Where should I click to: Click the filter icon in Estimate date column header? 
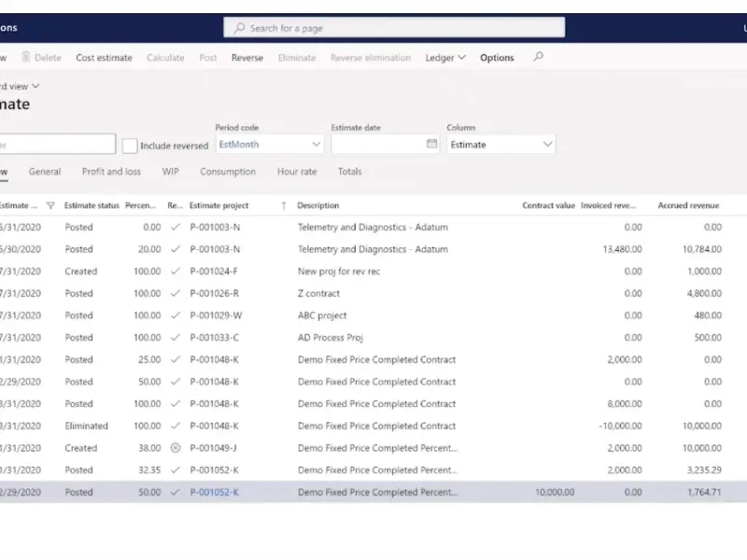coord(50,205)
